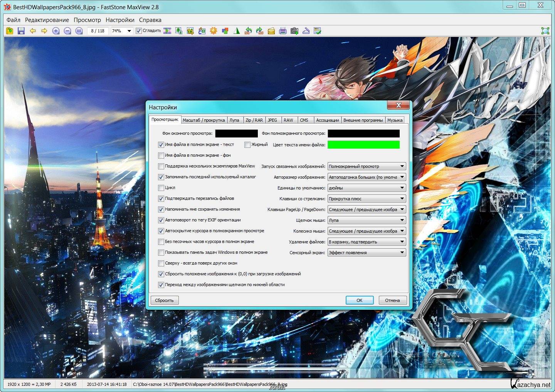This screenshot has width=555, height=392.
Task: Open Клавиши со стрелками dropdown
Action: (x=367, y=199)
